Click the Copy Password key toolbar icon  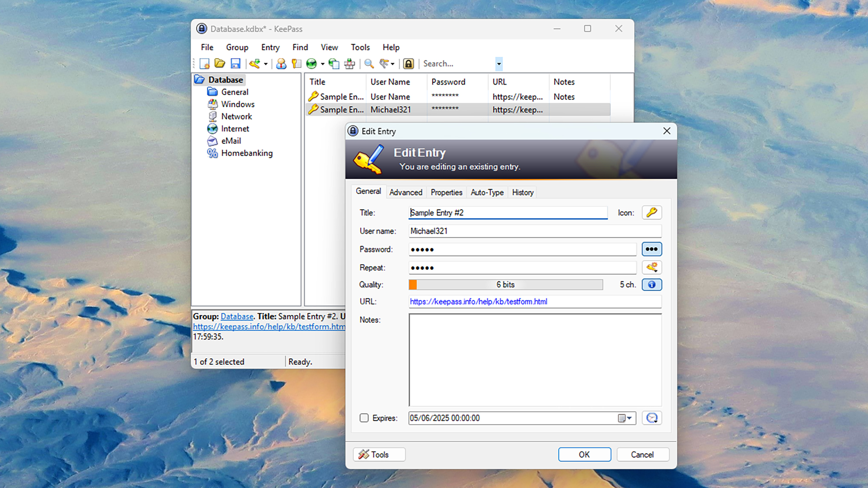click(x=296, y=64)
